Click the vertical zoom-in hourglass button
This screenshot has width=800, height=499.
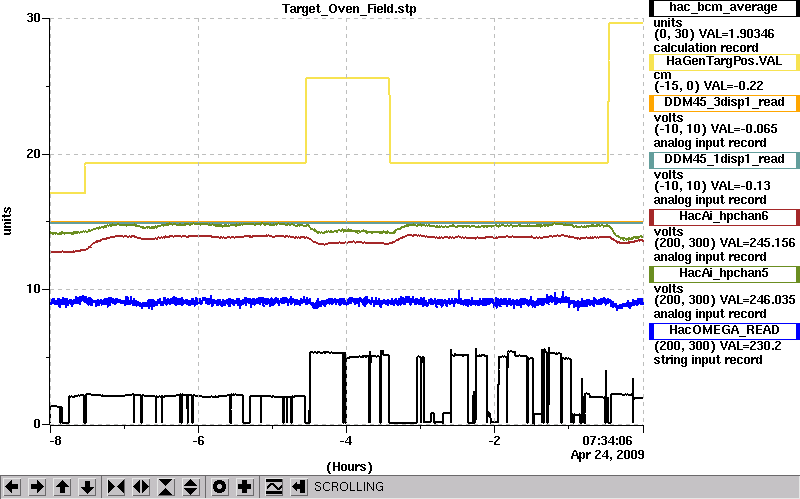(166, 487)
